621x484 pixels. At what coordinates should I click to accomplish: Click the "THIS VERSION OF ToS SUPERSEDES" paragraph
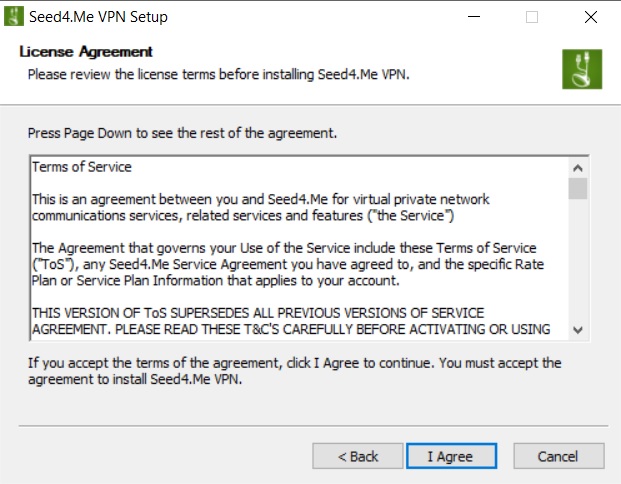point(290,320)
